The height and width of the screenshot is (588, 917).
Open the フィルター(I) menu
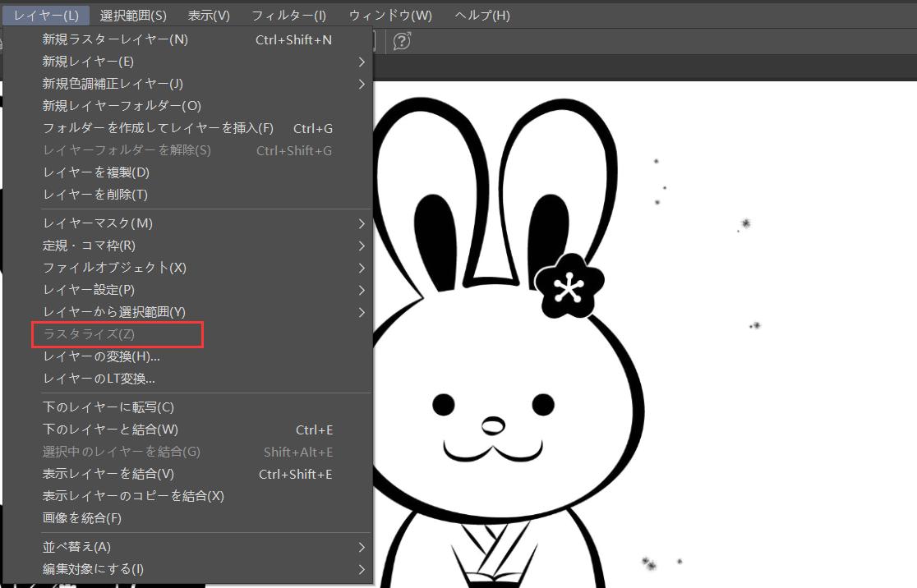pyautogui.click(x=288, y=16)
